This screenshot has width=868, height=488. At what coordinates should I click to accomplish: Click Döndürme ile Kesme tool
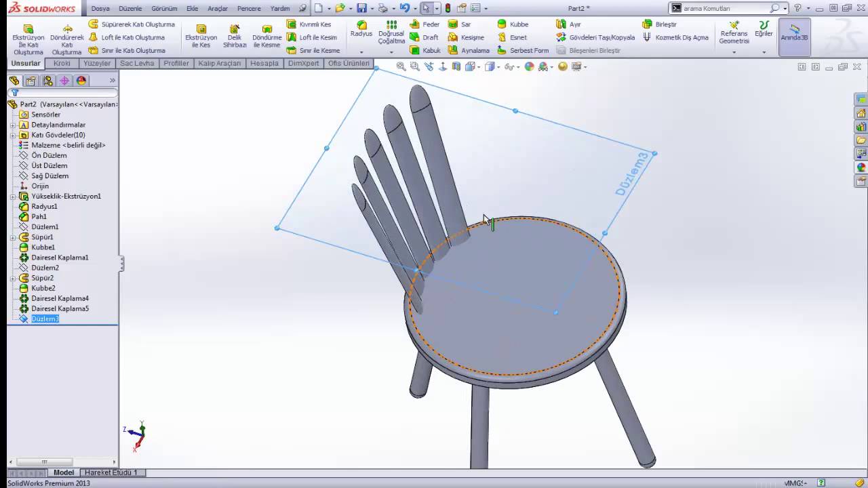267,37
